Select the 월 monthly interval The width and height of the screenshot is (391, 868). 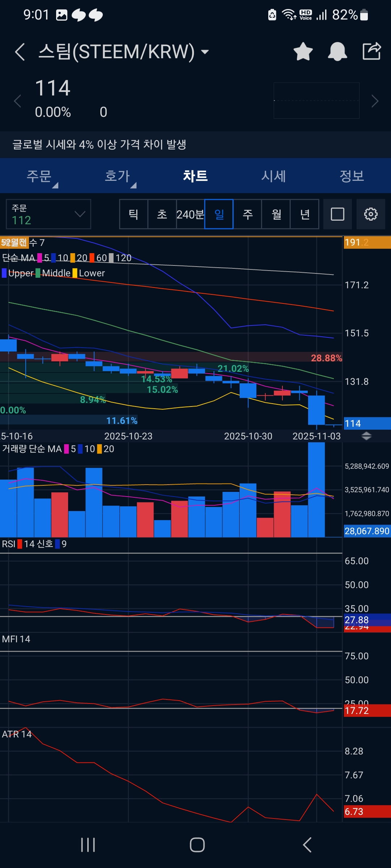point(276,214)
